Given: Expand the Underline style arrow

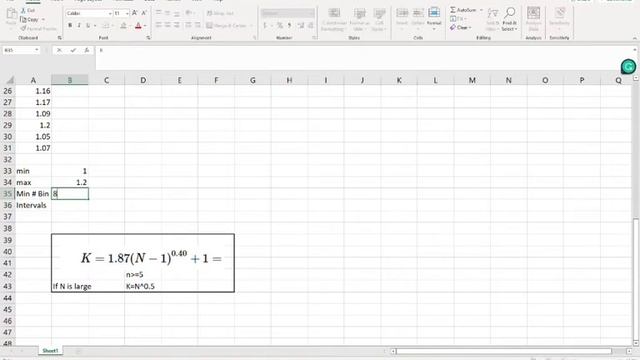Looking at the screenshot, I should coord(95,25).
